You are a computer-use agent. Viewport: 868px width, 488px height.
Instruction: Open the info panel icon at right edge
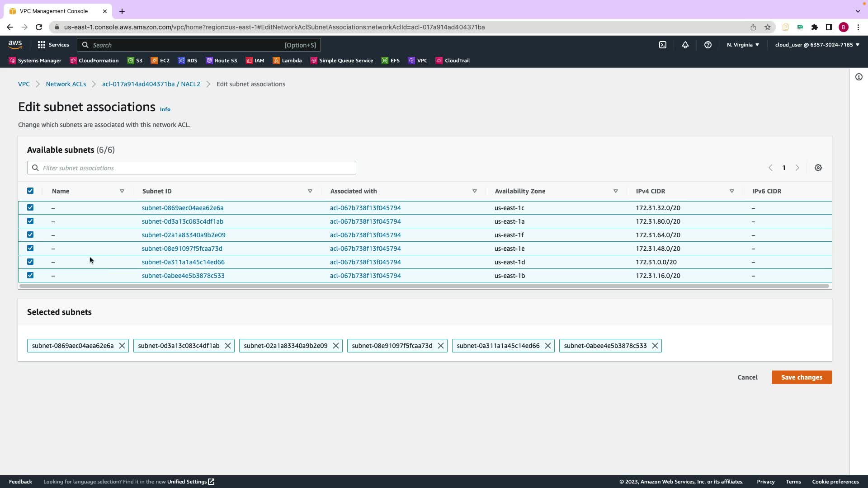pyautogui.click(x=859, y=77)
